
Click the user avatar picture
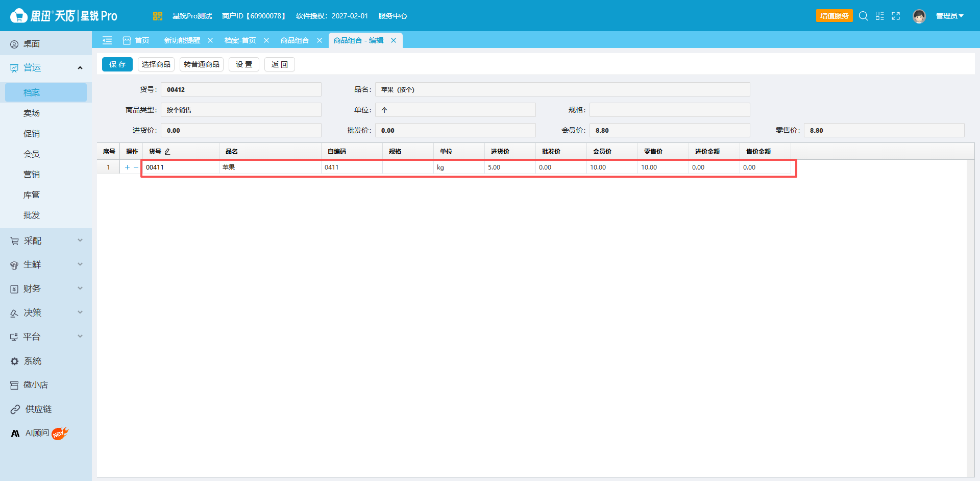tap(919, 16)
